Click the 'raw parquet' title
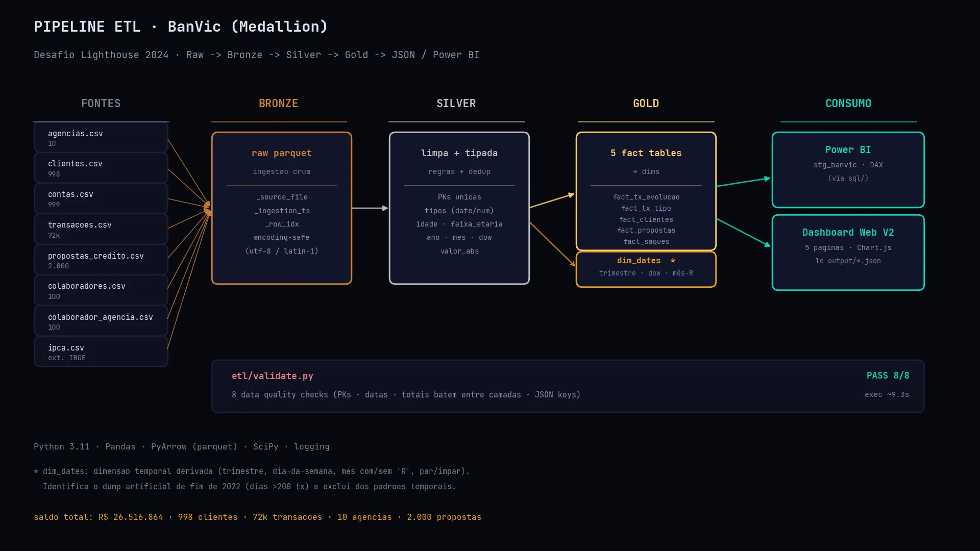This screenshot has width=980, height=551. coord(282,153)
